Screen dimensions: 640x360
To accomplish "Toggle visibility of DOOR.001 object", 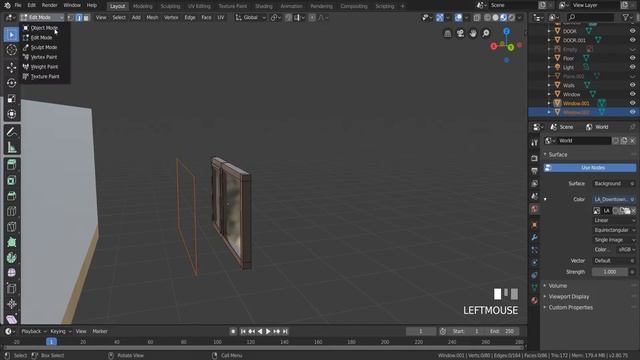I will coord(632,40).
